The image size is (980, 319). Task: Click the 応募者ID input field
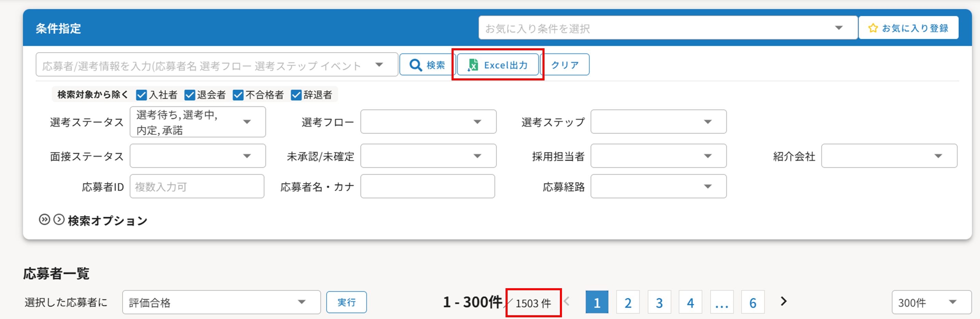coord(197,187)
